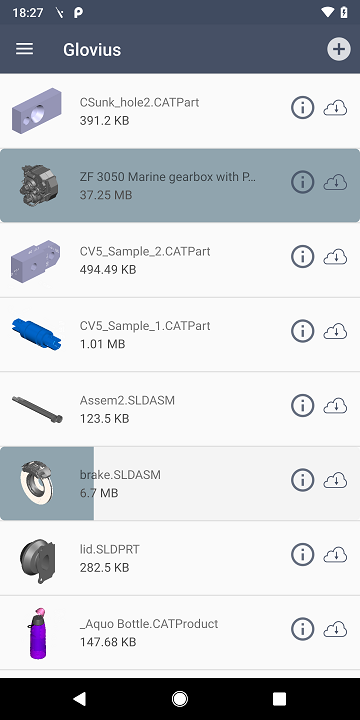Image resolution: width=360 pixels, height=720 pixels.
Task: Download _Aquo Bottle.CATProduct cloud icon
Action: (335, 630)
